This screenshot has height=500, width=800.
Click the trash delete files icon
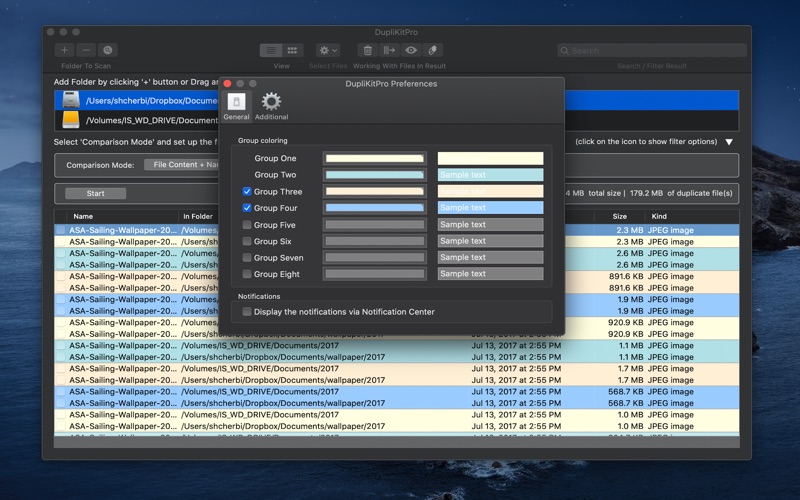tap(367, 50)
